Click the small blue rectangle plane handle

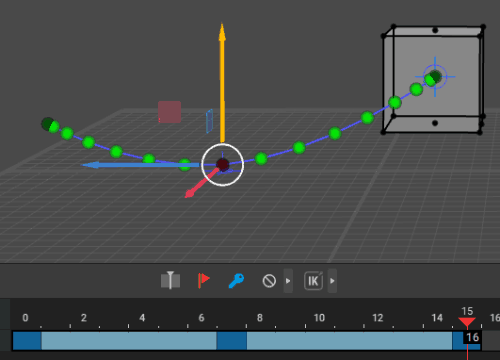click(x=209, y=121)
